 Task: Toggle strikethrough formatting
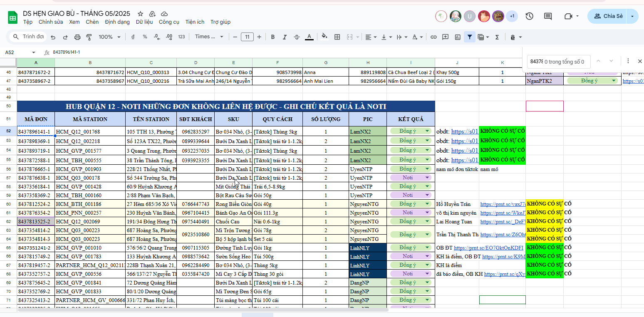pos(297,37)
